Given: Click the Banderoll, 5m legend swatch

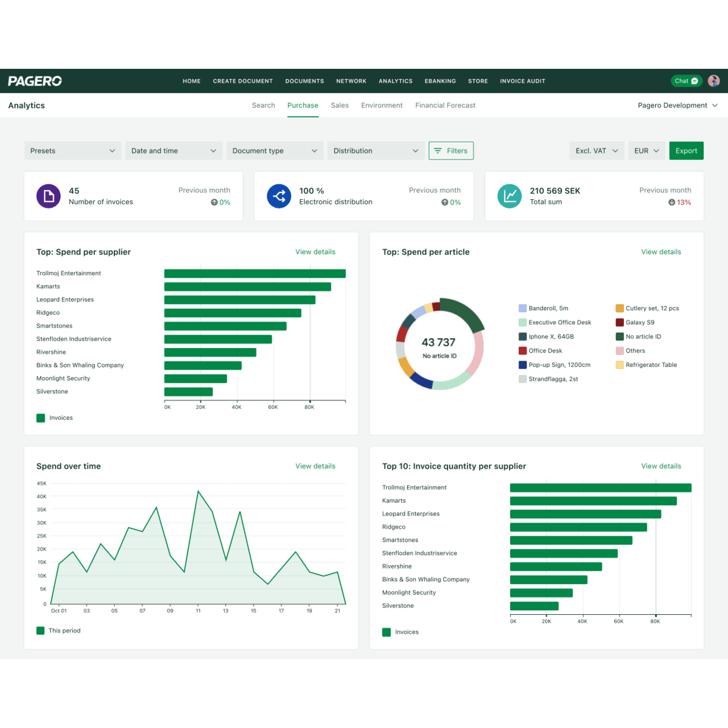Looking at the screenshot, I should 523,308.
